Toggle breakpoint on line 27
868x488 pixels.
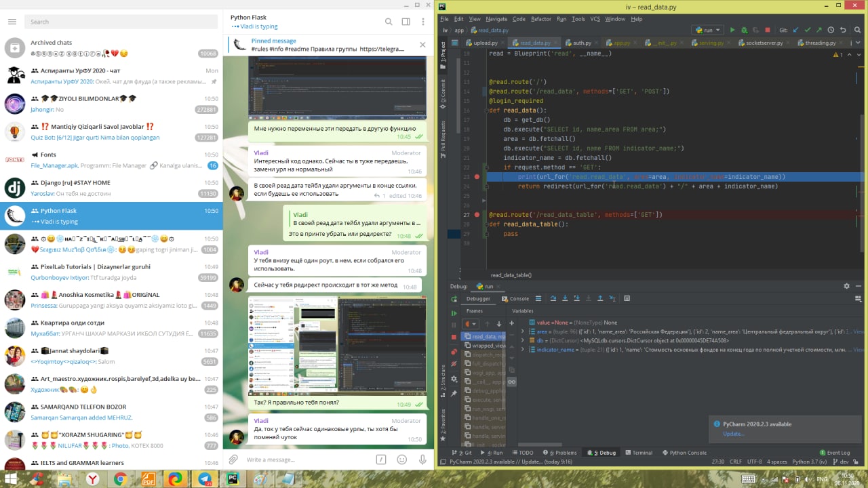point(477,214)
